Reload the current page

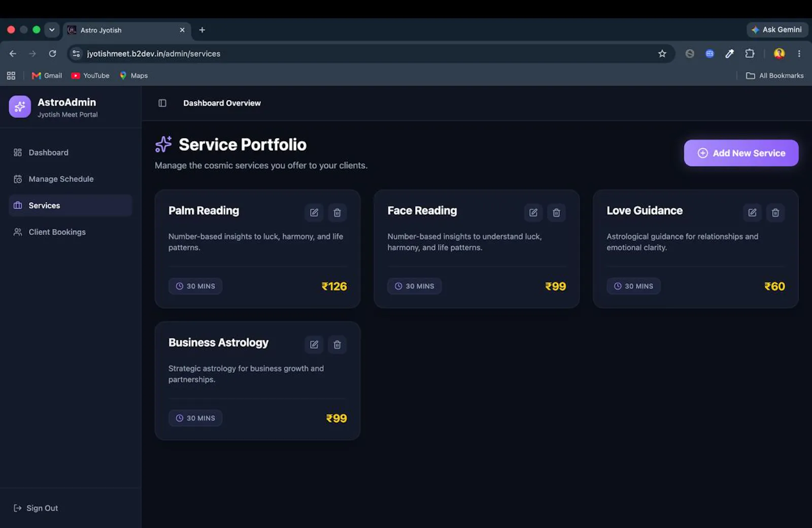coord(52,53)
